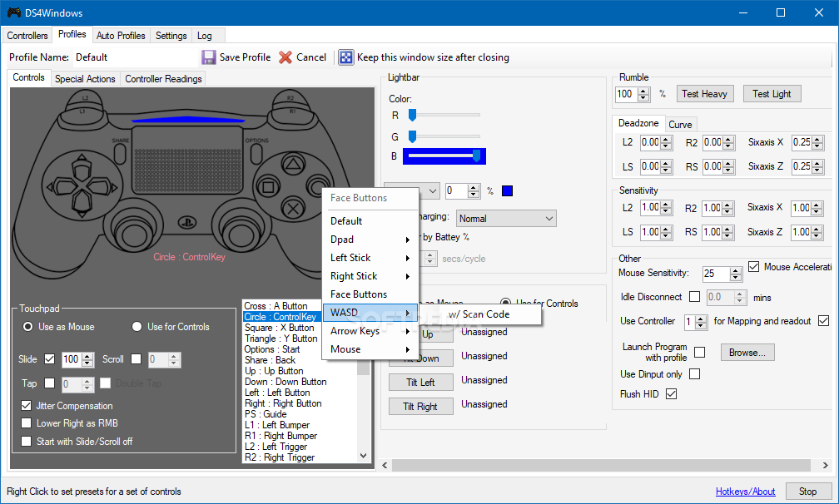Click the Cross button on the controller image
Image resolution: width=839 pixels, height=504 pixels.
(293, 209)
